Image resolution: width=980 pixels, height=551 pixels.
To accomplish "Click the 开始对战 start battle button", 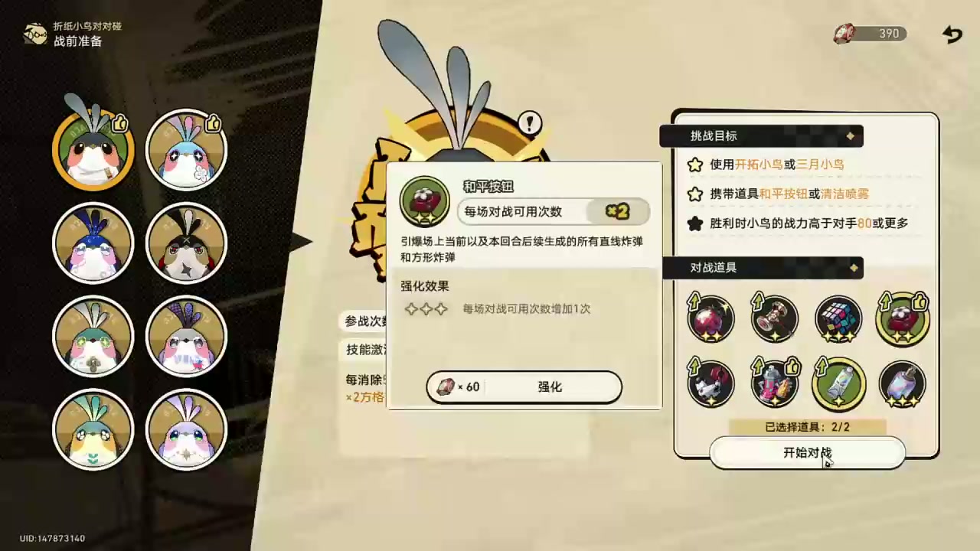I will (x=807, y=453).
